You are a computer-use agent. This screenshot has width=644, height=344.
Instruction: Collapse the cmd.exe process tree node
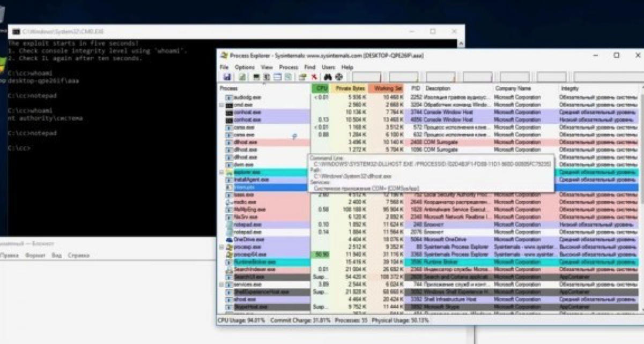pos(222,105)
